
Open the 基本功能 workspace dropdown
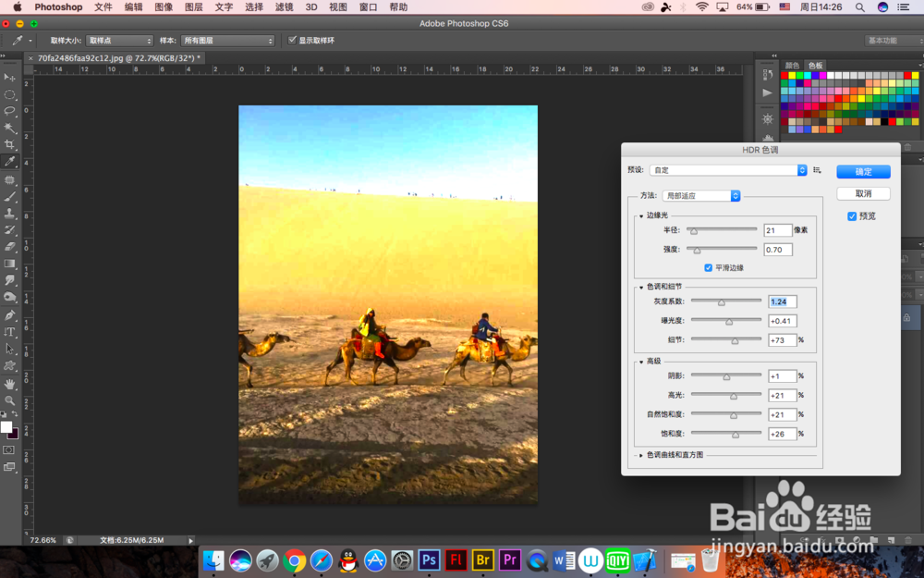[x=894, y=41]
